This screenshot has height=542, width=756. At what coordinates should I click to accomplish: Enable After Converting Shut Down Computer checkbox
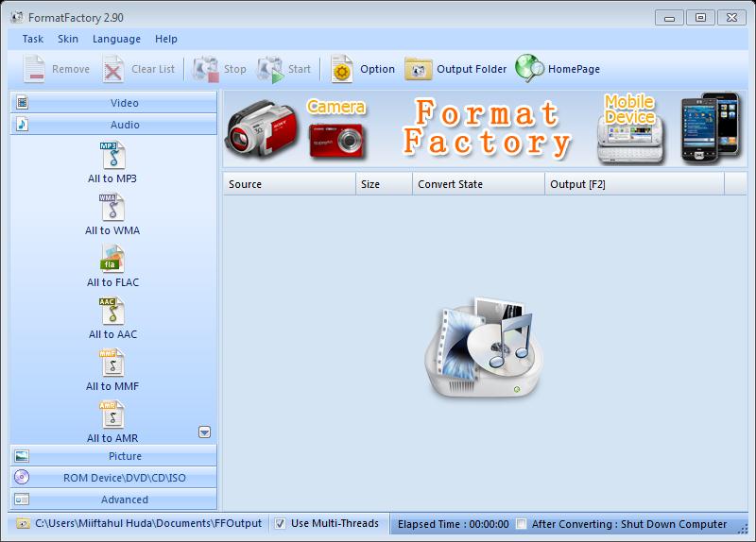click(x=522, y=524)
